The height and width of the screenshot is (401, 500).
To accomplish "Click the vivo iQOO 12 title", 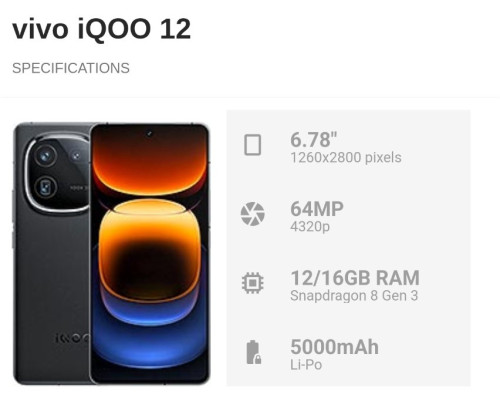I will (102, 29).
